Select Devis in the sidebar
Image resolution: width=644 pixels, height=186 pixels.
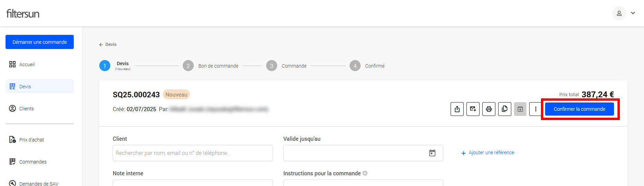25,87
